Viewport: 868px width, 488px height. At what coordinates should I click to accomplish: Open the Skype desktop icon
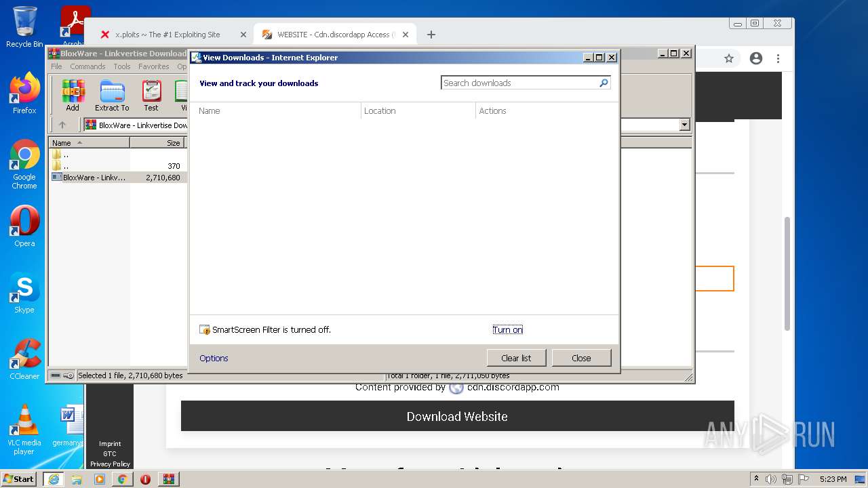coord(24,293)
